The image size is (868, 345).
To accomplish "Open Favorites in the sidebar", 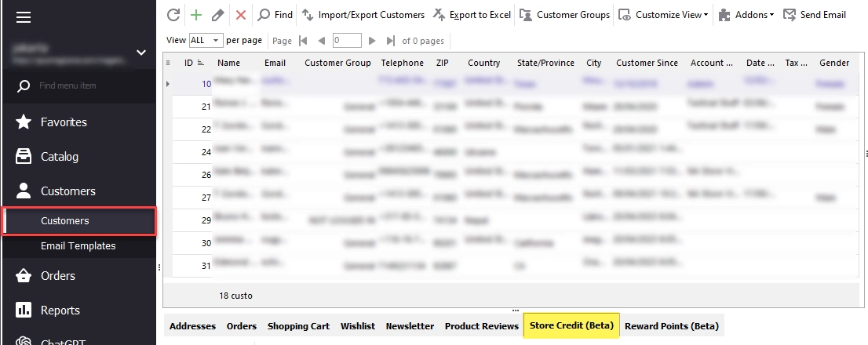I will [x=64, y=122].
